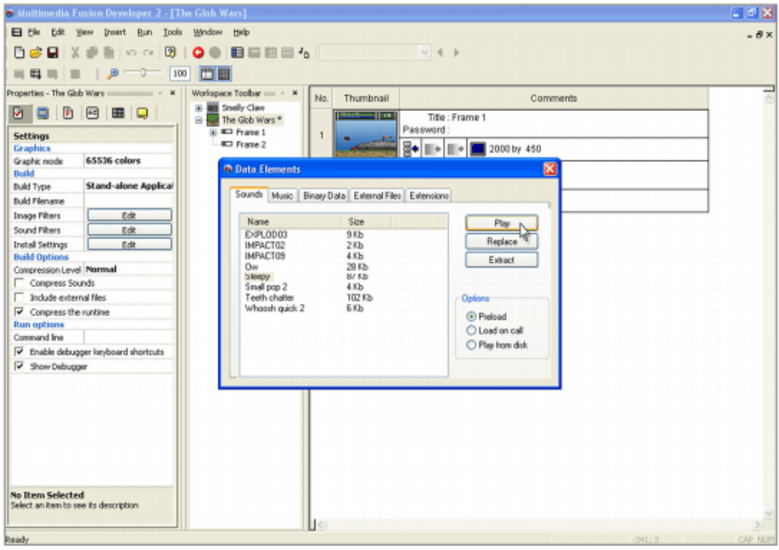Expand the Frame 1 tree node
Screen dimensions: 779x550
pyautogui.click(x=213, y=132)
